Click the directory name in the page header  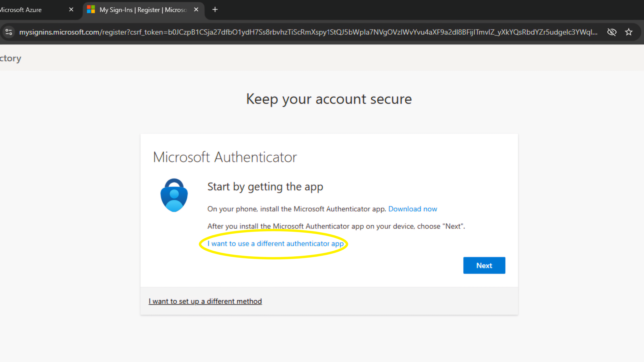click(10, 58)
